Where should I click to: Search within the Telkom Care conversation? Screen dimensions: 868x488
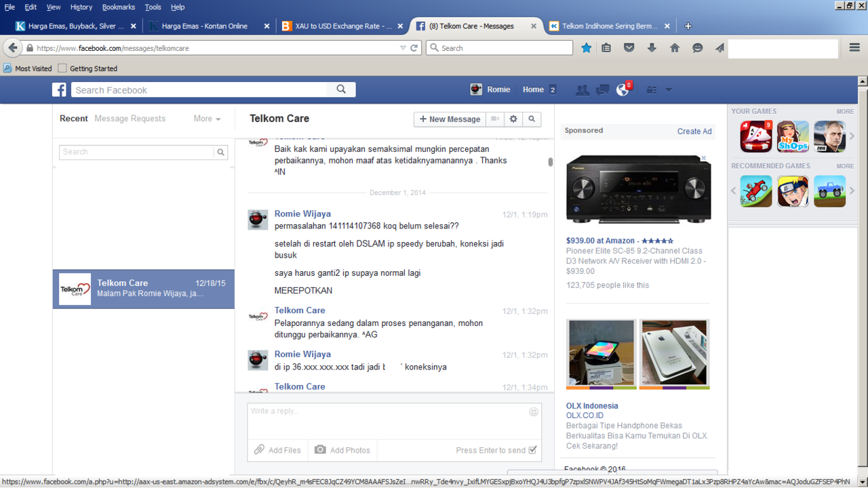pyautogui.click(x=532, y=119)
